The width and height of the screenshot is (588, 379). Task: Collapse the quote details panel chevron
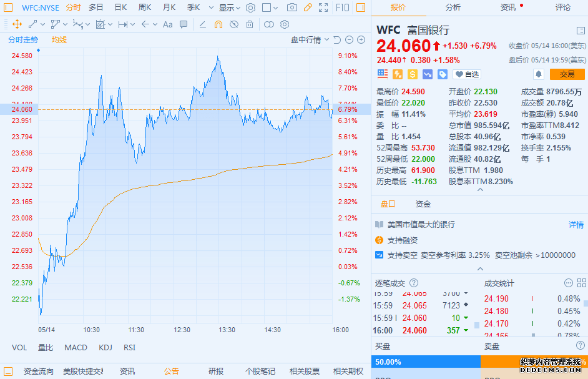pyautogui.click(x=480, y=190)
